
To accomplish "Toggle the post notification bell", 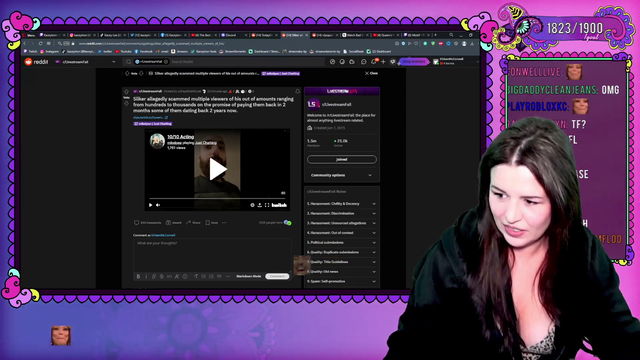I will (298, 91).
